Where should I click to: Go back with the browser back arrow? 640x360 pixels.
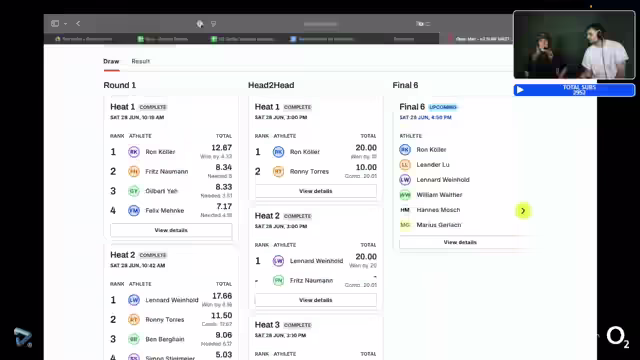click(78, 24)
